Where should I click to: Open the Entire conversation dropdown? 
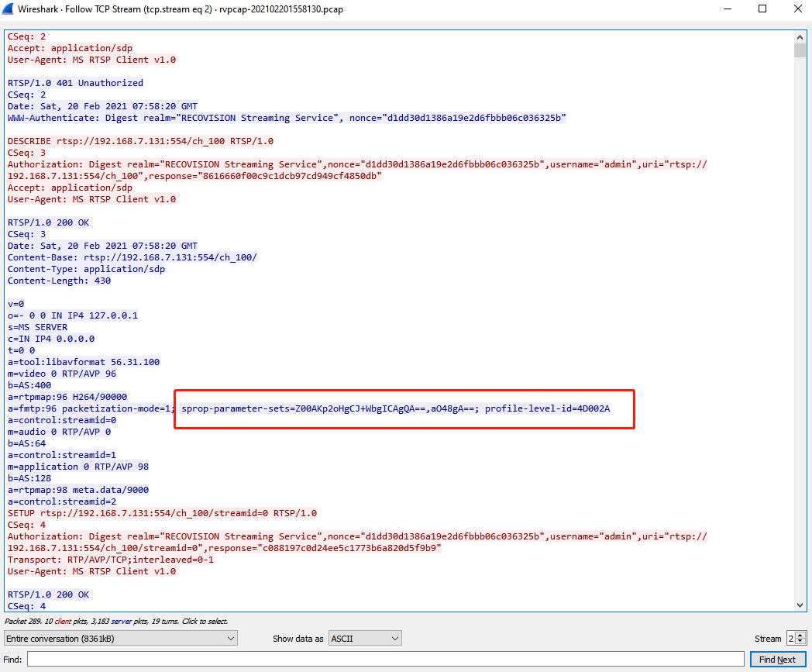[x=121, y=639]
